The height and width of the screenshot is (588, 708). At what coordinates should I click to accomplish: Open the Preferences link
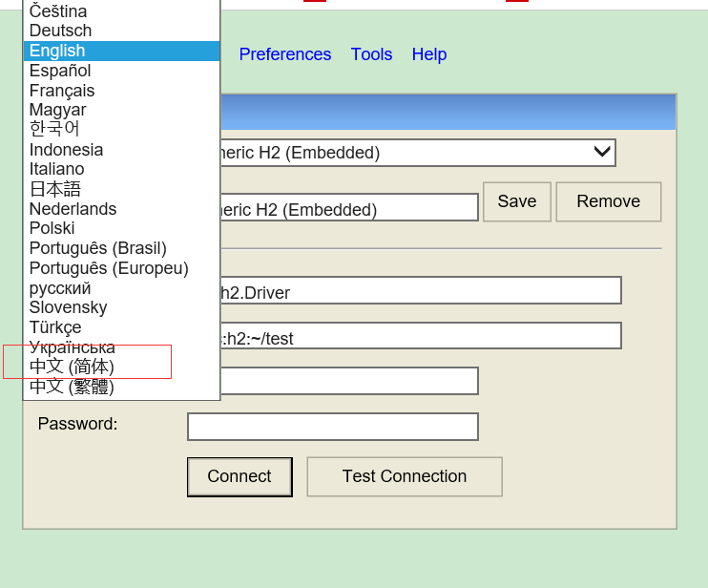284,54
